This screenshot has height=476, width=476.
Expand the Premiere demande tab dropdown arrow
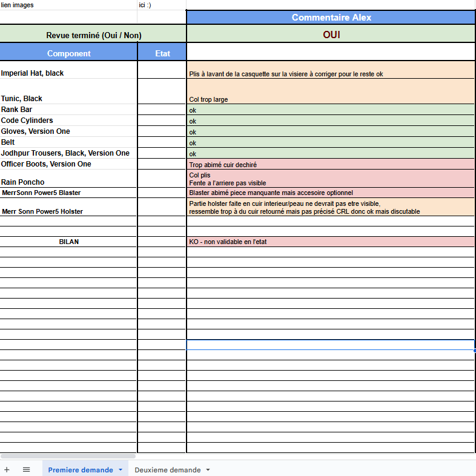(121, 470)
